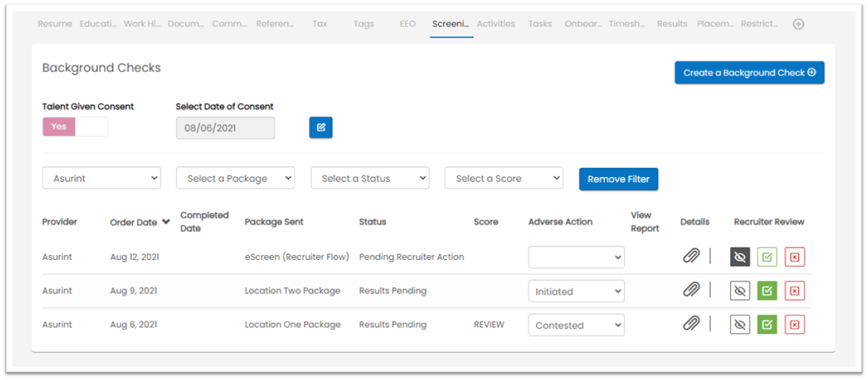868x380 pixels.
Task: Click the Aug 6, 2021 order date
Action: pyautogui.click(x=133, y=324)
